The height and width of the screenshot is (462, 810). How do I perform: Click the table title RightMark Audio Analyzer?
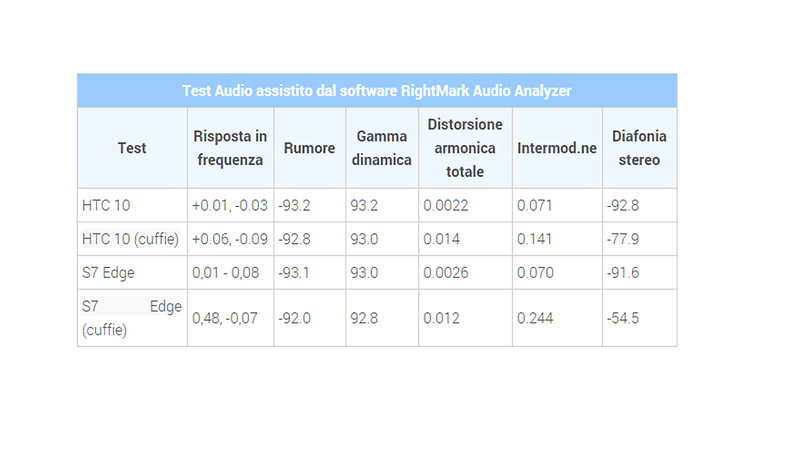click(377, 91)
